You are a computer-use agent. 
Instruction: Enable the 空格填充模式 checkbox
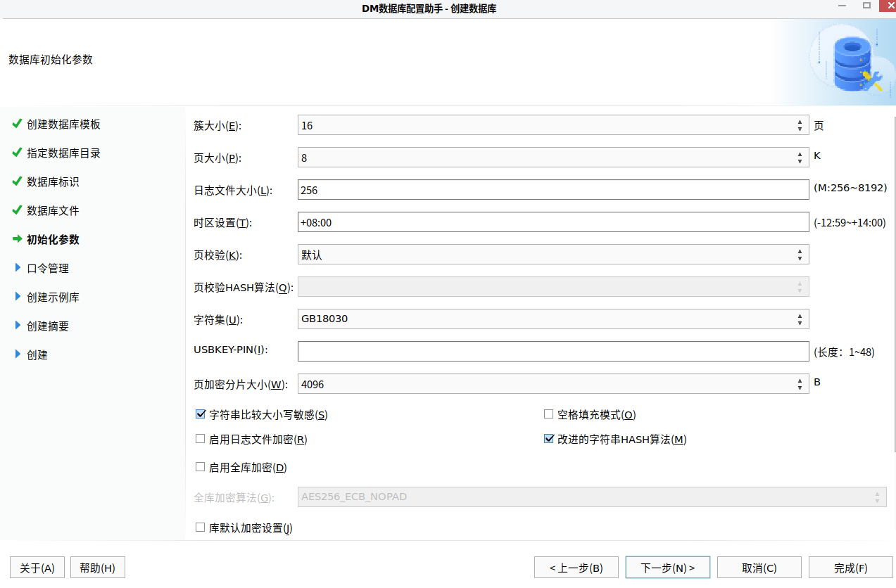pos(549,414)
